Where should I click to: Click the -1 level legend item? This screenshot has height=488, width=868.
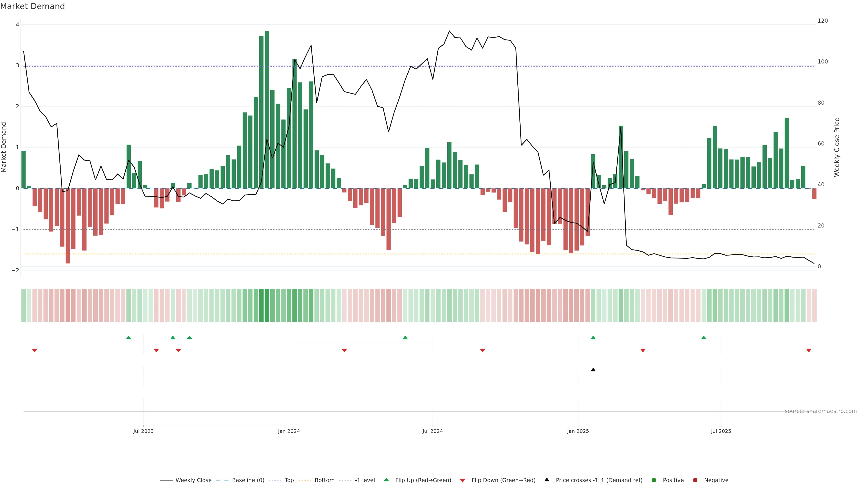point(365,480)
